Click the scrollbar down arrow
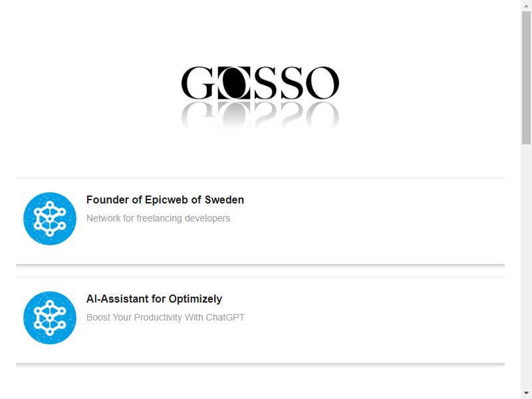 point(526,394)
